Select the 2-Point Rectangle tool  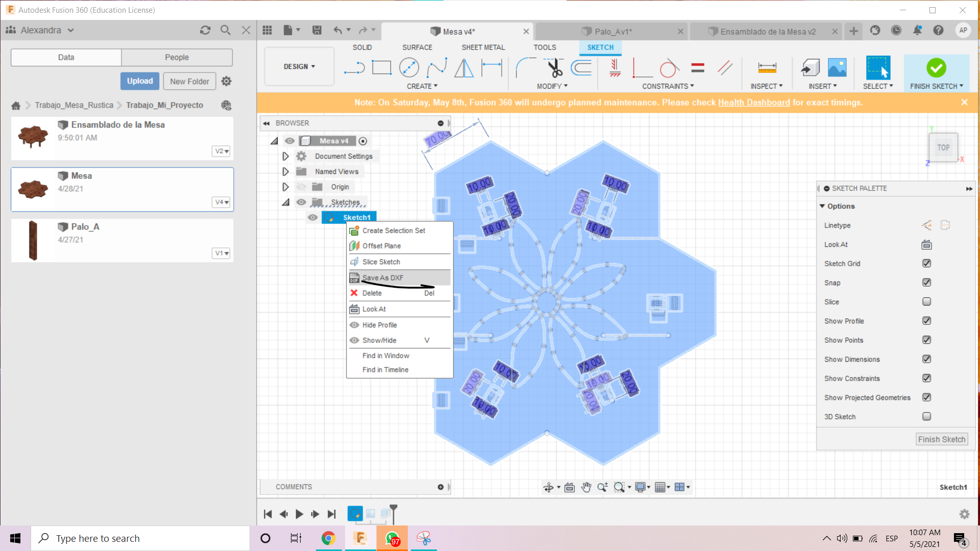point(381,68)
